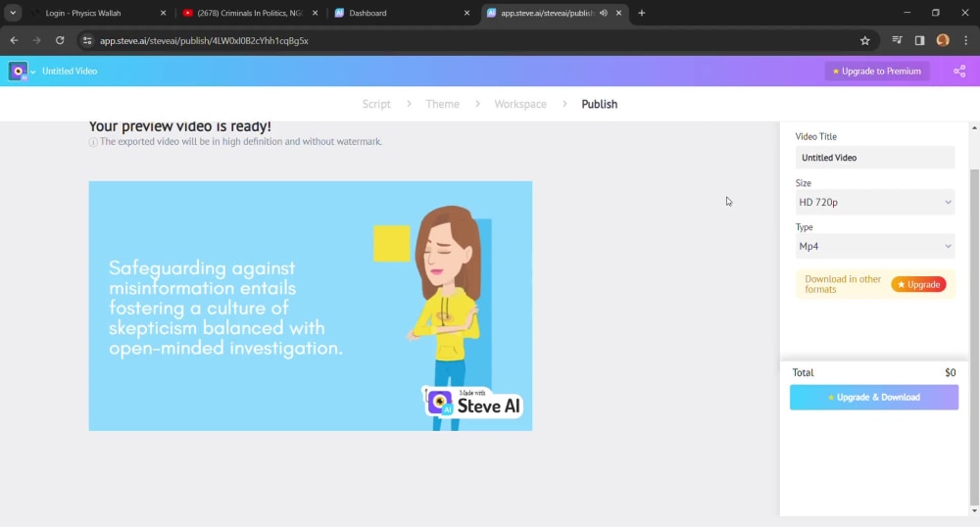This screenshot has height=527, width=980.
Task: Close the Dashboard tab
Action: tap(466, 13)
